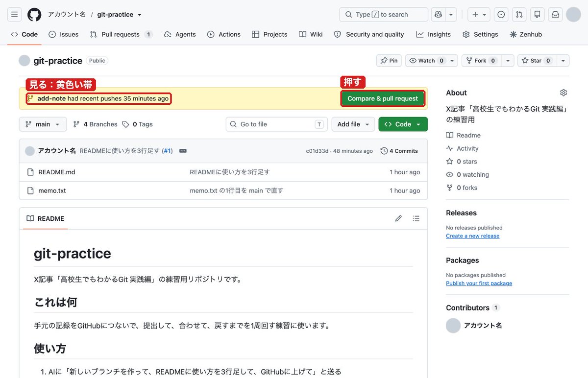Click Compare & pull request button

[383, 98]
